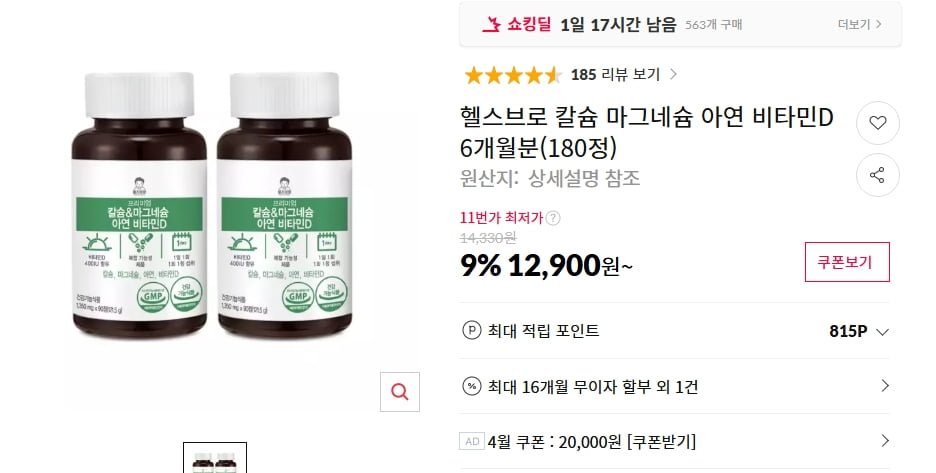The height and width of the screenshot is (473, 936).
Task: Add product to wishlist with heart icon
Action: (878, 123)
